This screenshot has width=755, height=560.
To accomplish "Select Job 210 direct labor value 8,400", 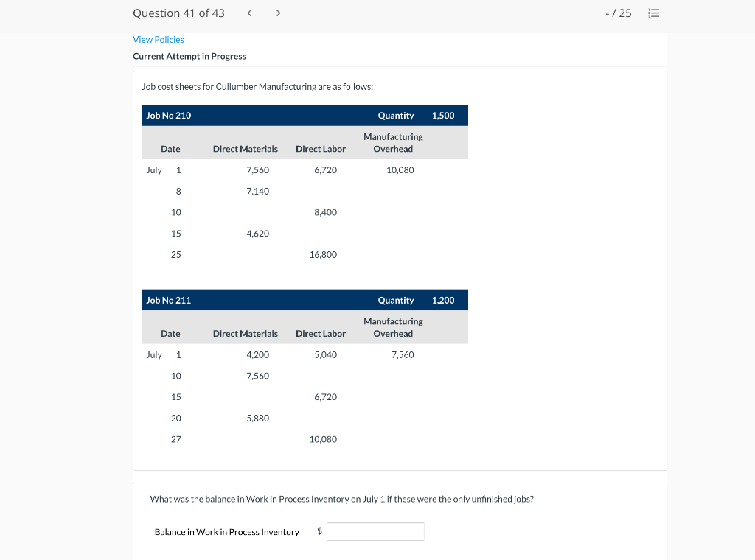I will 325,212.
